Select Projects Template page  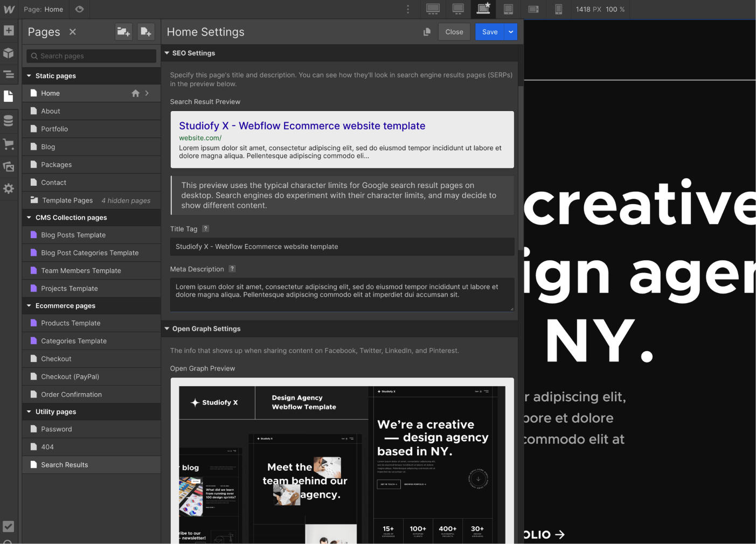[x=92, y=288]
